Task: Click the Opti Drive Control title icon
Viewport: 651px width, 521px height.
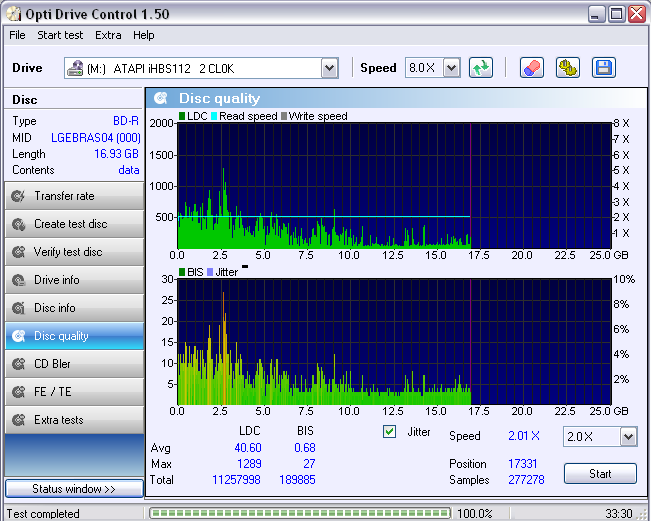Action: (x=14, y=14)
